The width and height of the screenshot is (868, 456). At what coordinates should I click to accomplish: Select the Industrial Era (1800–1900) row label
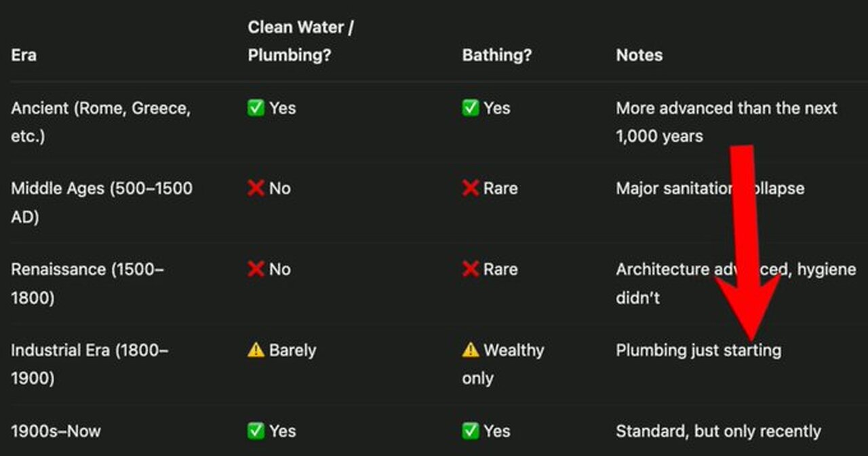click(x=90, y=364)
